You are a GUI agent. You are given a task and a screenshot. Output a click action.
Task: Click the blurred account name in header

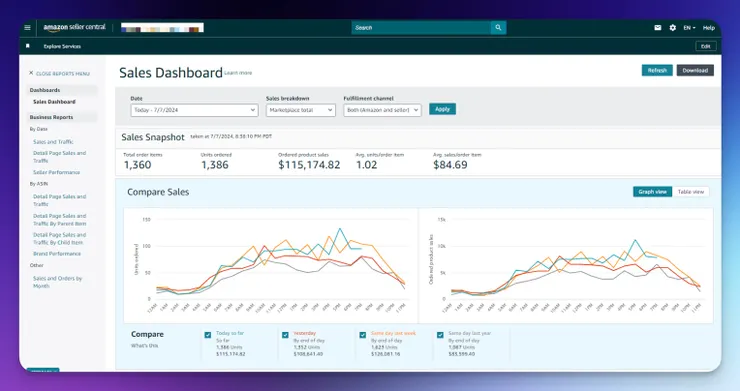point(162,28)
